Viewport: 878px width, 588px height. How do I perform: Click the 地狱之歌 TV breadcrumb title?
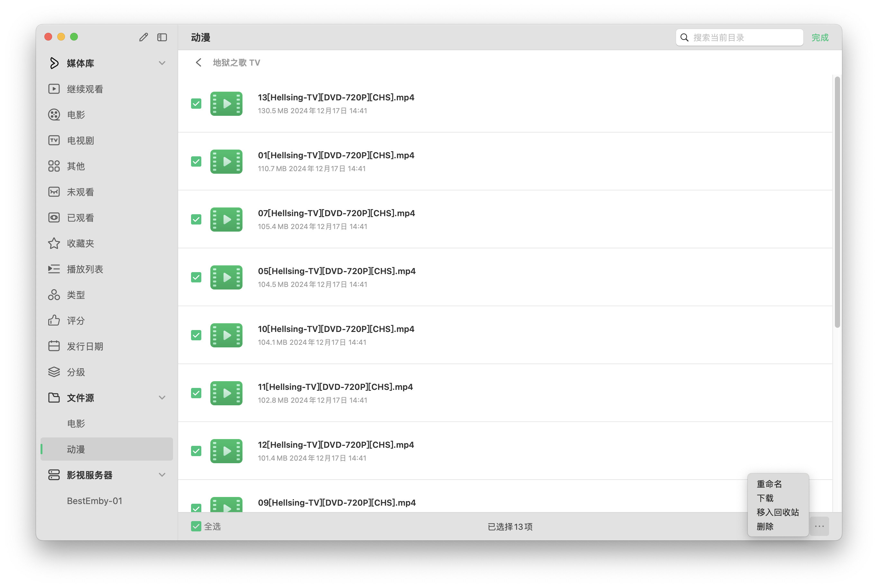click(x=237, y=63)
